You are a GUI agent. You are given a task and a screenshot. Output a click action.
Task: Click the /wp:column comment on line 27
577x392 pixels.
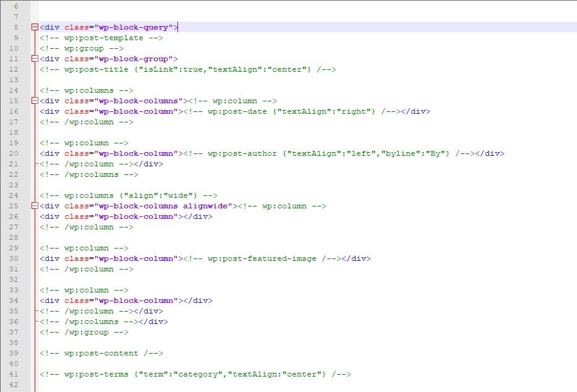coord(87,227)
